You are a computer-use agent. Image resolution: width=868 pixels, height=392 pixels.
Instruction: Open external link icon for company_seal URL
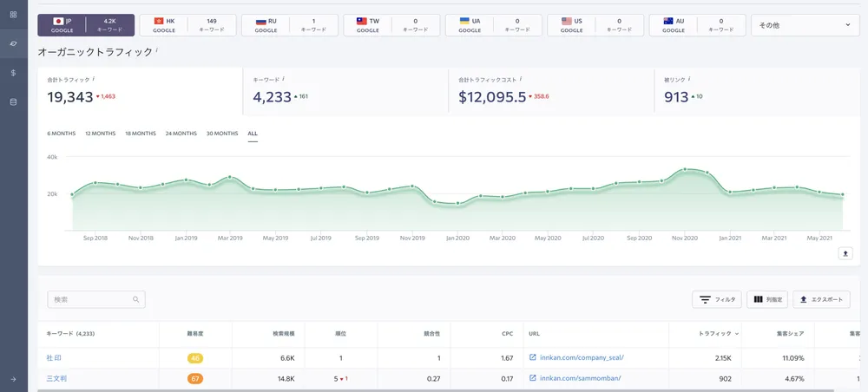tap(532, 357)
